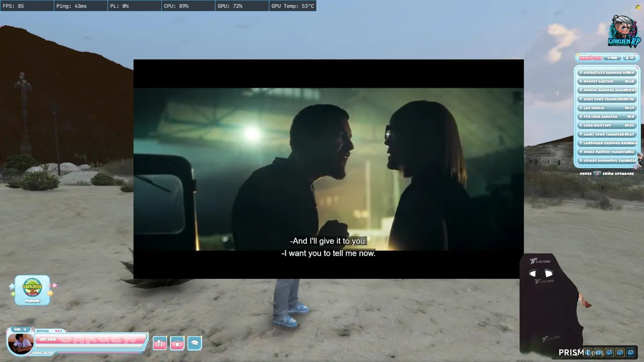
Task: Click the mic icon beside Chubbylito Barrera
Action: click(x=581, y=72)
